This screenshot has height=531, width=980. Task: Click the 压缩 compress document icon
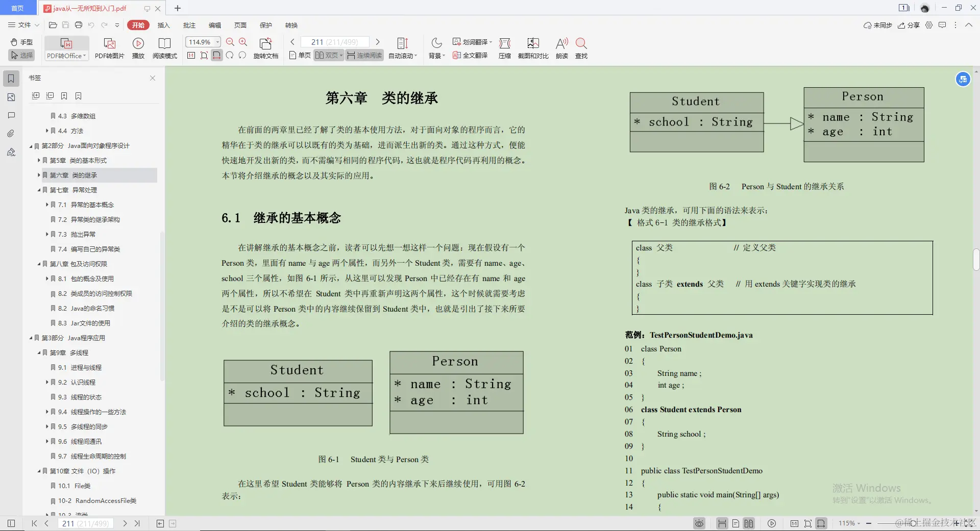point(504,47)
